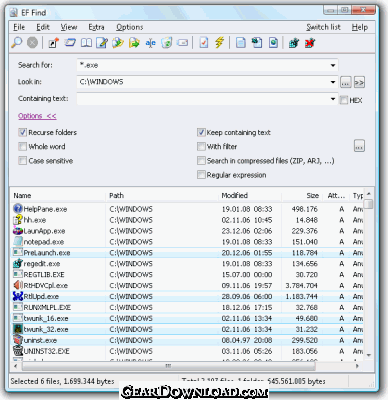The height and width of the screenshot is (400, 388).
Task: Click the HelpPane.exe file icon
Action: (18, 209)
